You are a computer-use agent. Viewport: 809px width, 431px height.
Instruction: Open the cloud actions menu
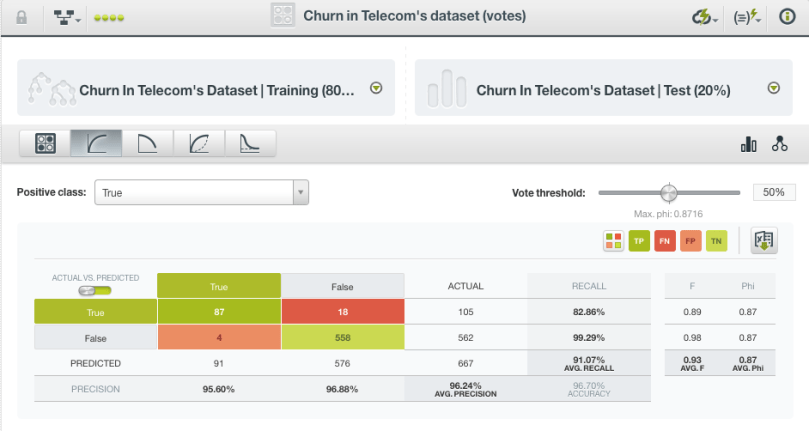coord(705,17)
